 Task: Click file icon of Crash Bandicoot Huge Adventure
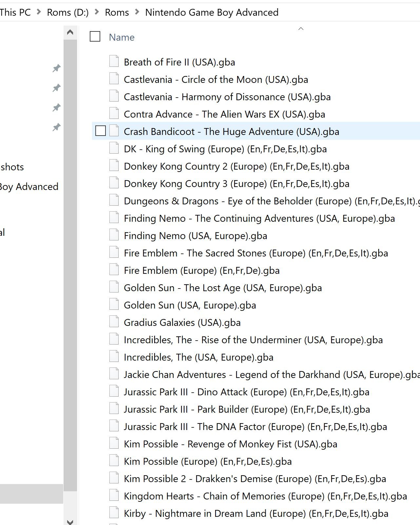coord(114,131)
